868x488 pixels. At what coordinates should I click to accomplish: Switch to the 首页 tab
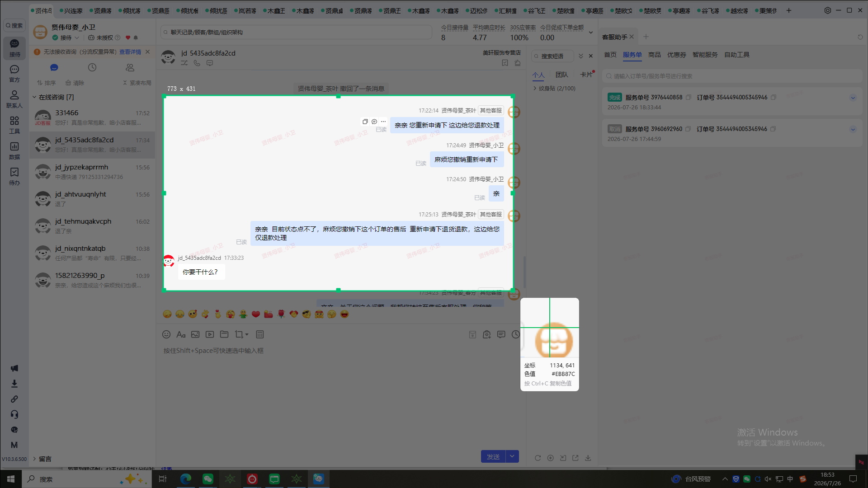(x=610, y=55)
